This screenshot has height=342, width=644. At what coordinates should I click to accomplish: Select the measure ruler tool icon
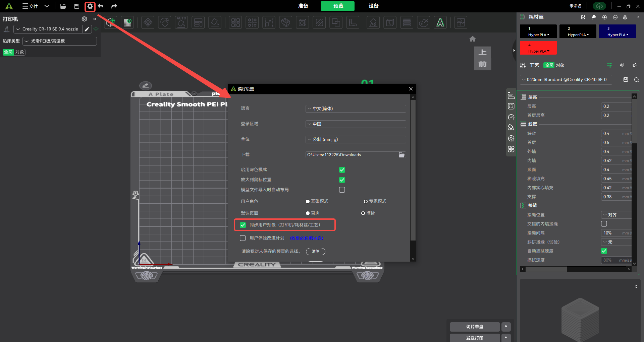(353, 22)
